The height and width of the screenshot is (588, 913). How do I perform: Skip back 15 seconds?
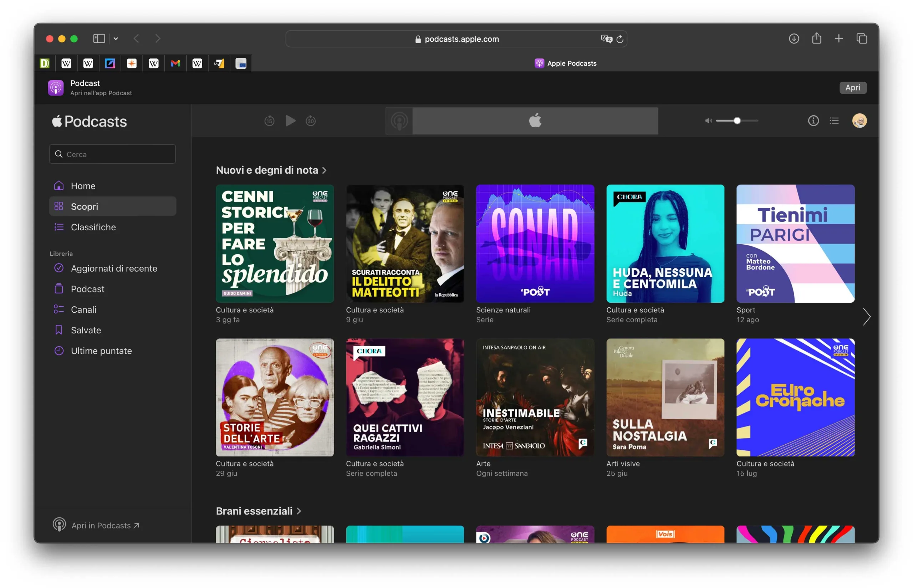pyautogui.click(x=269, y=121)
